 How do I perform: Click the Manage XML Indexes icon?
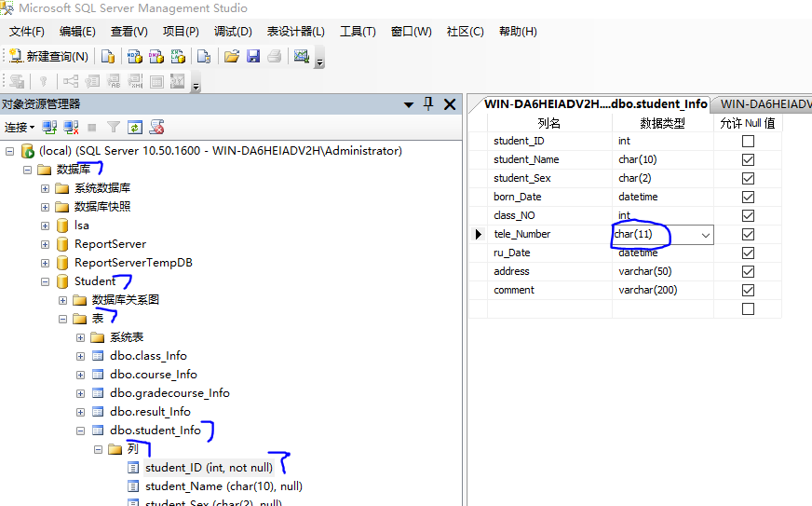coord(135,81)
